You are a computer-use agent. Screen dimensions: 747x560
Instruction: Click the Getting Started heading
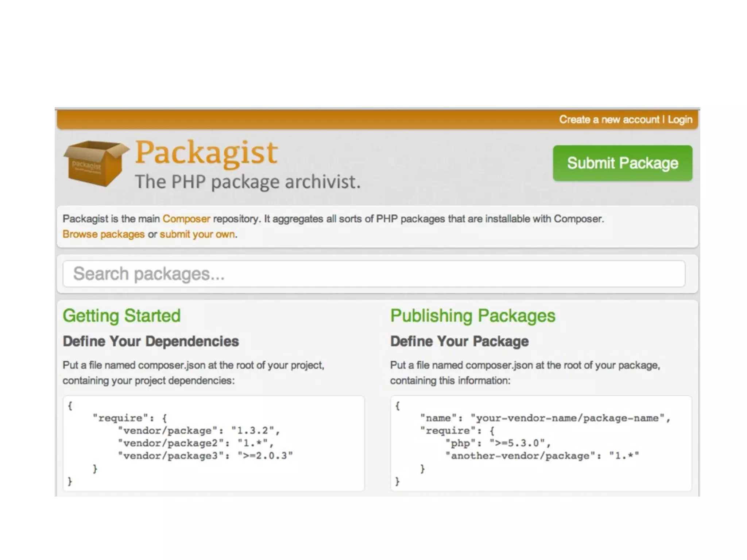point(121,316)
